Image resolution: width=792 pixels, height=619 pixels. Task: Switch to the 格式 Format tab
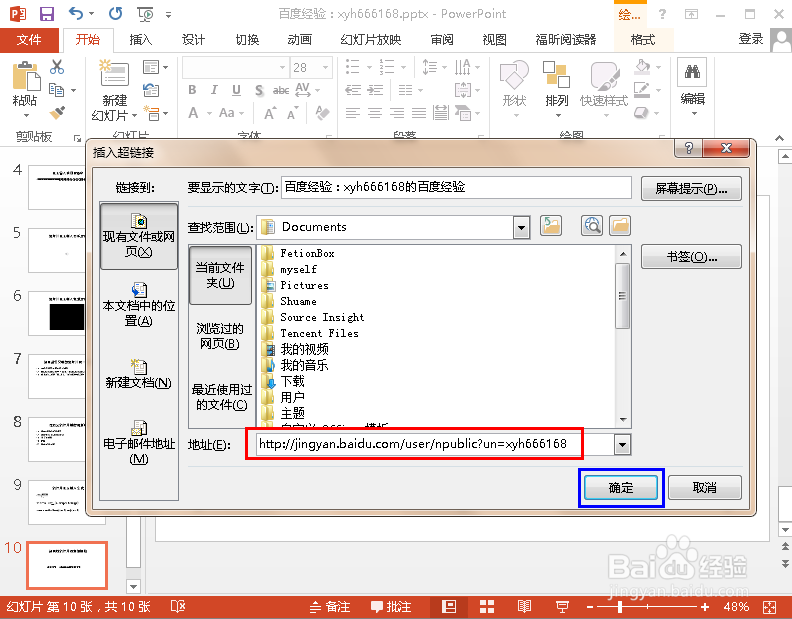pyautogui.click(x=643, y=39)
